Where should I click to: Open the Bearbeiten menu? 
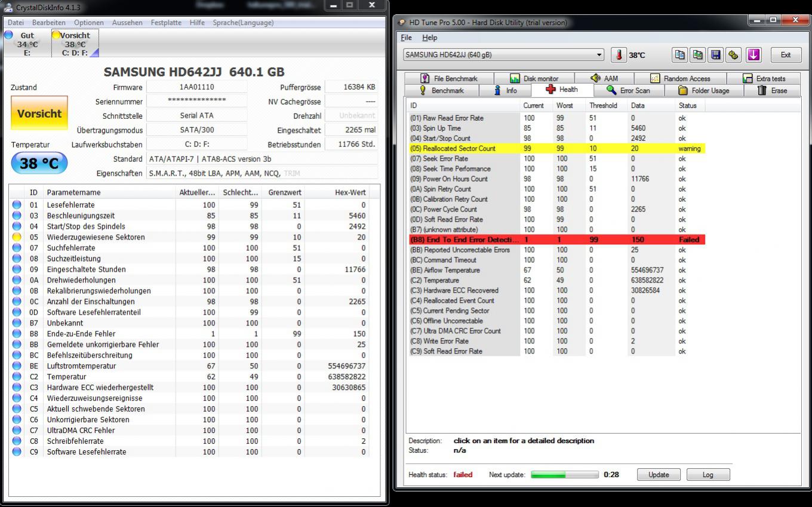point(49,23)
